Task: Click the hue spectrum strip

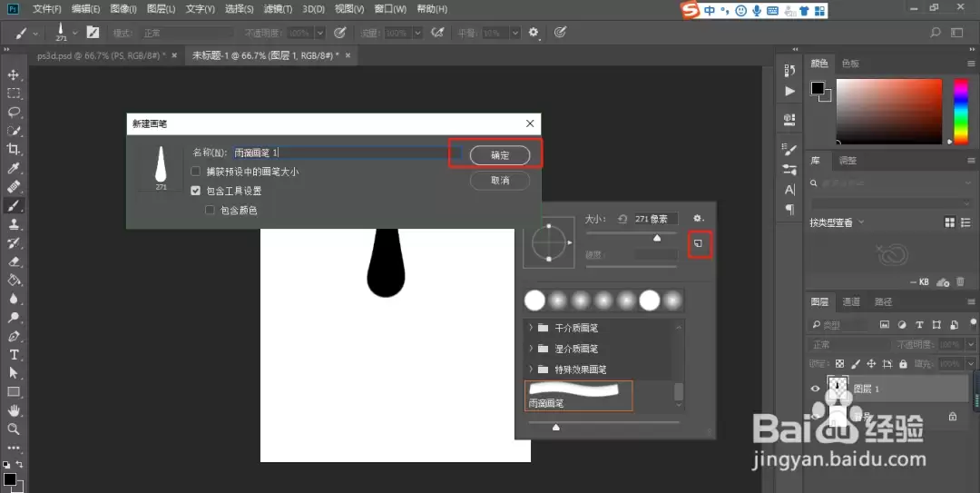Action: tap(961, 112)
